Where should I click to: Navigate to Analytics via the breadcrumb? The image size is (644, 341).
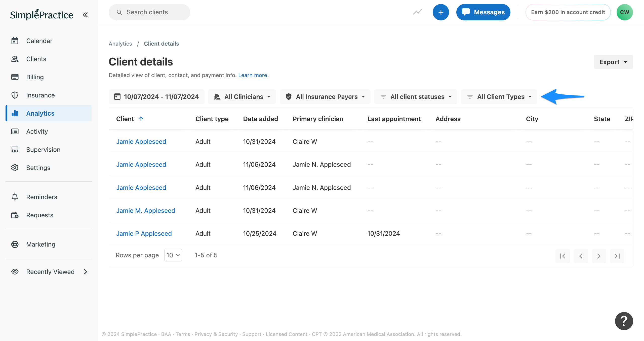[120, 43]
